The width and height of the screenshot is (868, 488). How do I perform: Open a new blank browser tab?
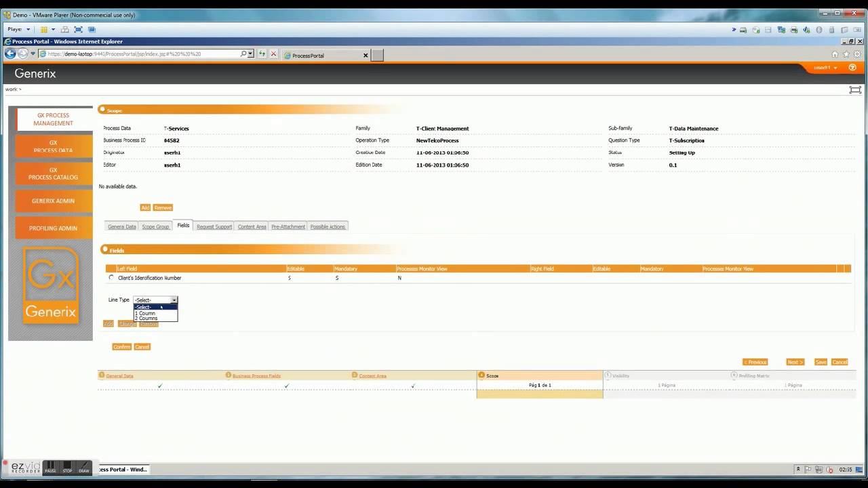coord(377,56)
